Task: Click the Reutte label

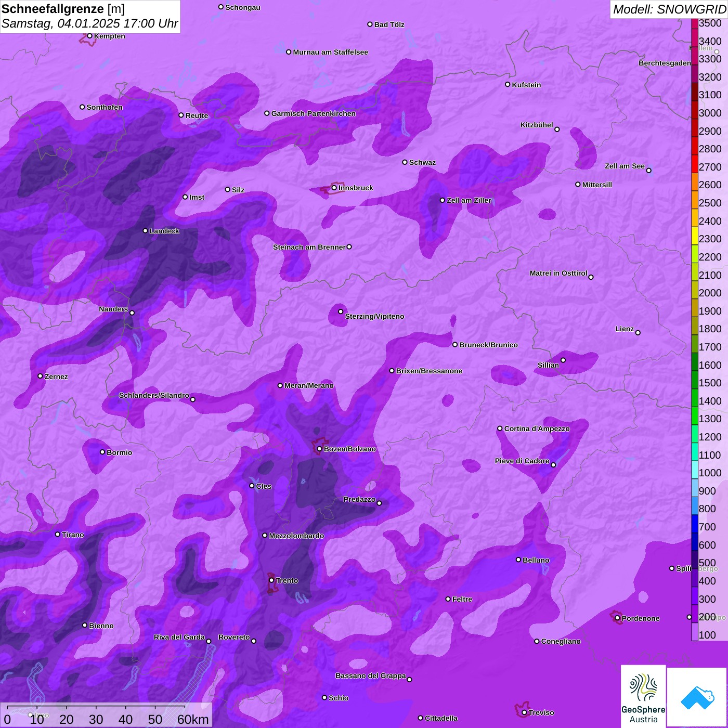Action: point(197,115)
